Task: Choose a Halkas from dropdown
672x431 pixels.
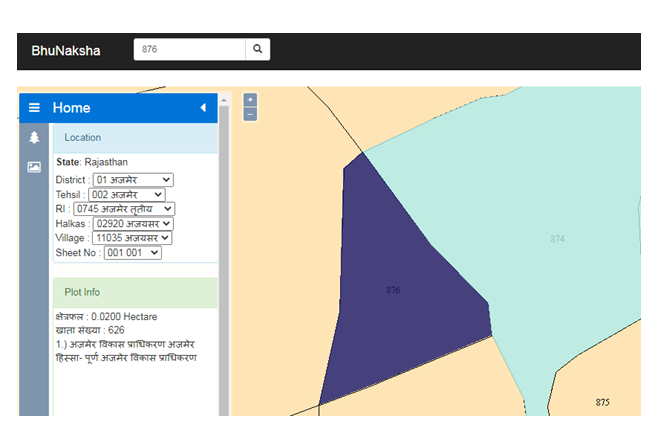Action: (132, 224)
